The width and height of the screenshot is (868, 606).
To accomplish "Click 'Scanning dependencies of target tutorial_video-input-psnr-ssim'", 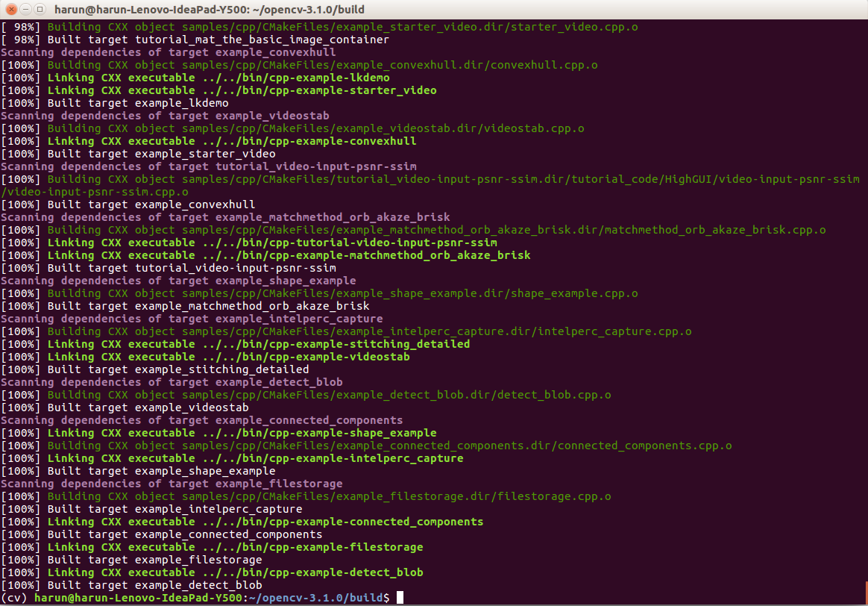I will 208,166.
